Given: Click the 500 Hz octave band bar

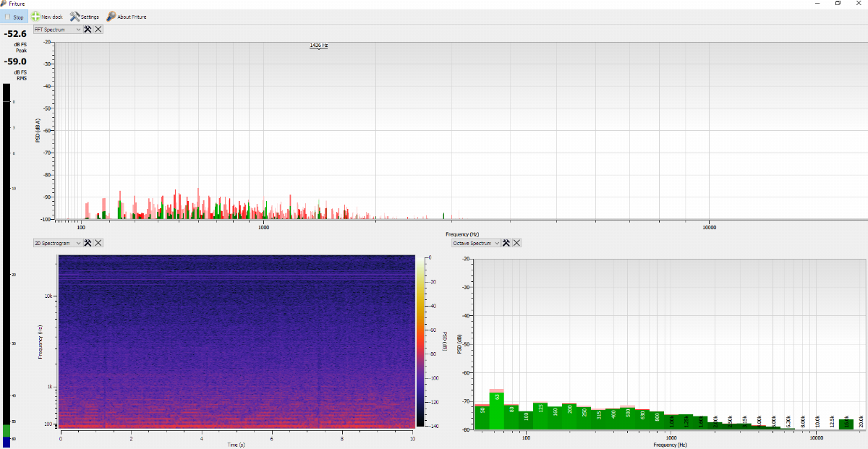Looking at the screenshot, I should pos(628,419).
